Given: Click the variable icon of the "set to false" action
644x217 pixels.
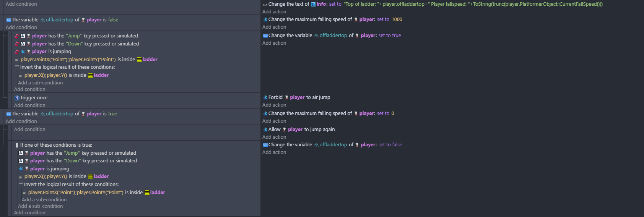Looking at the screenshot, I should (x=265, y=145).
